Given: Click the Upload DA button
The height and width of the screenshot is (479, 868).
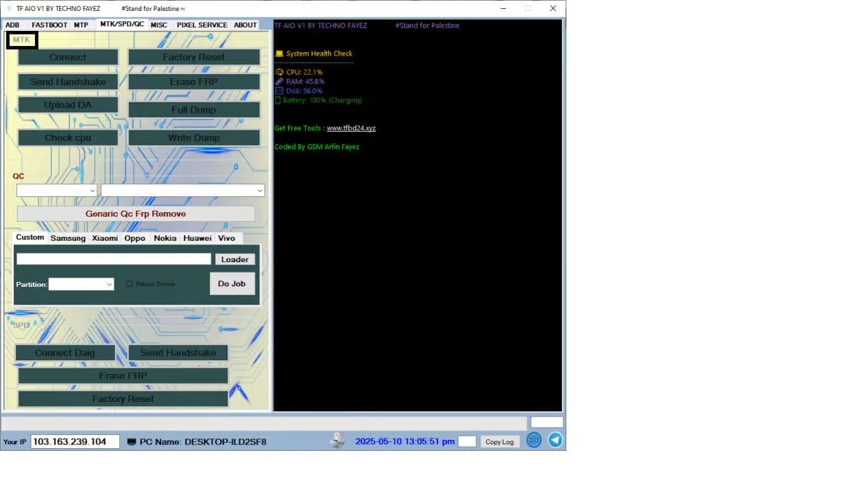Looking at the screenshot, I should pos(68,105).
